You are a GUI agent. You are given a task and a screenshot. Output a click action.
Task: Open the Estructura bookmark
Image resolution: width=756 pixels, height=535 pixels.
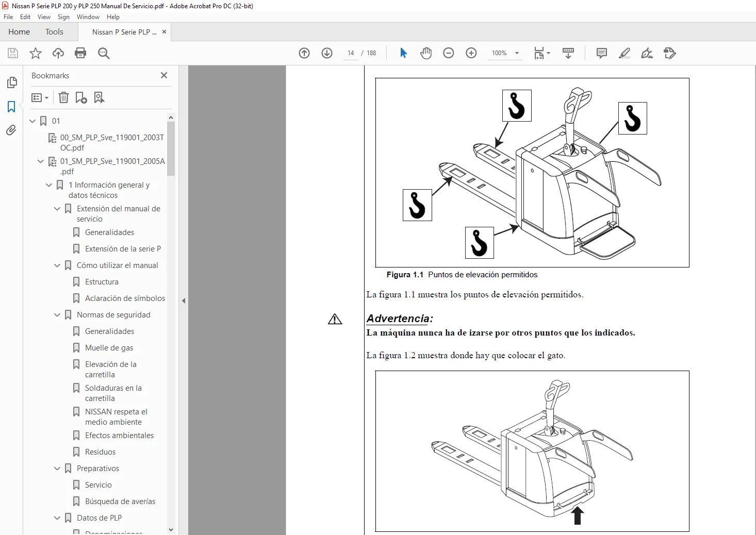pos(102,282)
